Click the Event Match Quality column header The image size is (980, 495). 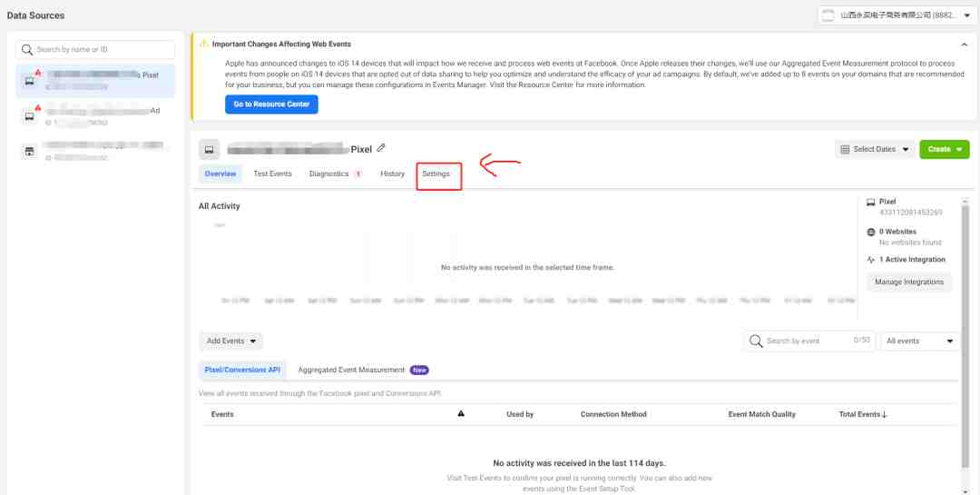(762, 414)
